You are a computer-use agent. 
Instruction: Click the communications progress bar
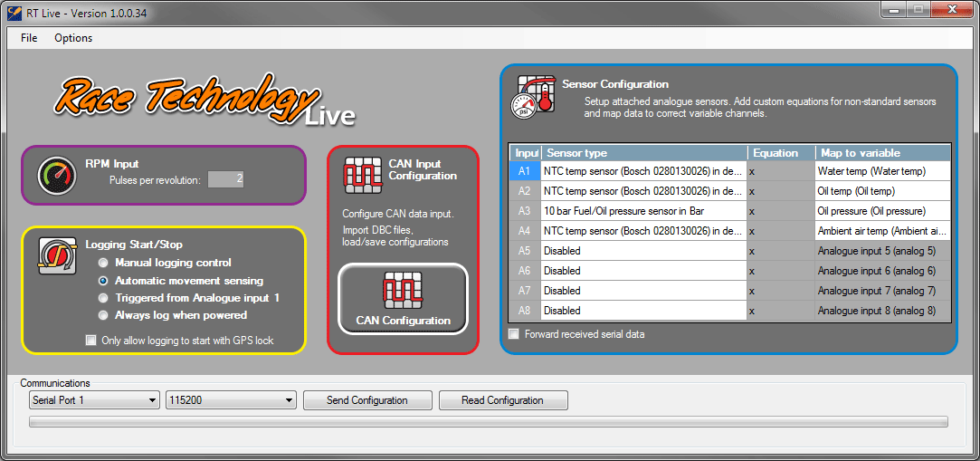(489, 421)
